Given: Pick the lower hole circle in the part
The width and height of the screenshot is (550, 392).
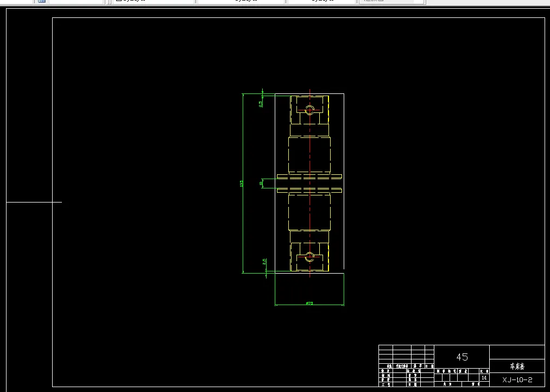Looking at the screenshot, I should 309,257.
